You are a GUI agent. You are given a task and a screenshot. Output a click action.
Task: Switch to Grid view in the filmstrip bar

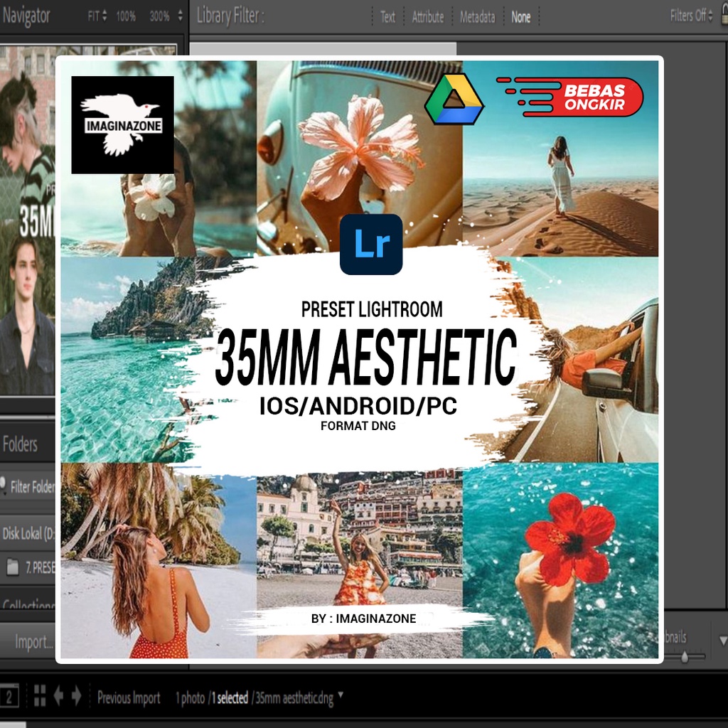(40, 696)
